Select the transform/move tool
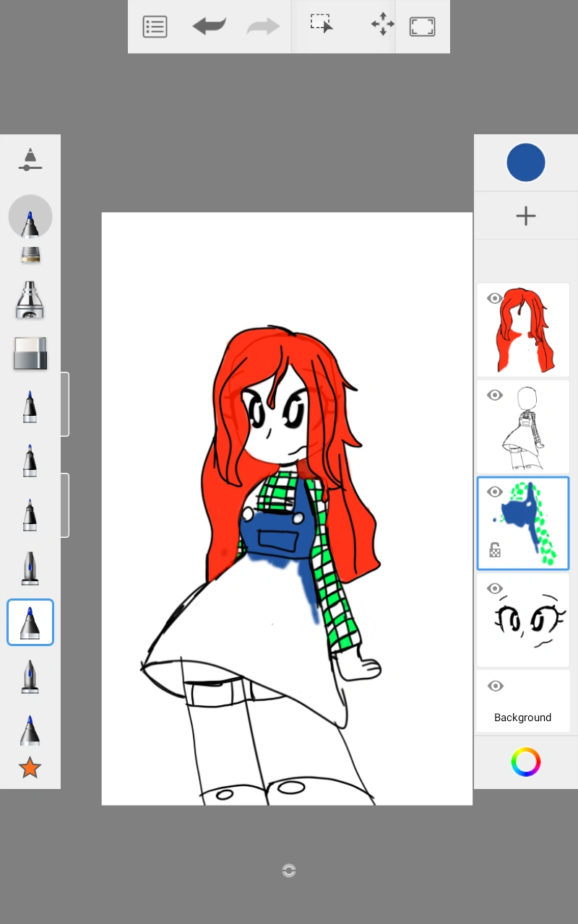578x924 pixels. [381, 24]
